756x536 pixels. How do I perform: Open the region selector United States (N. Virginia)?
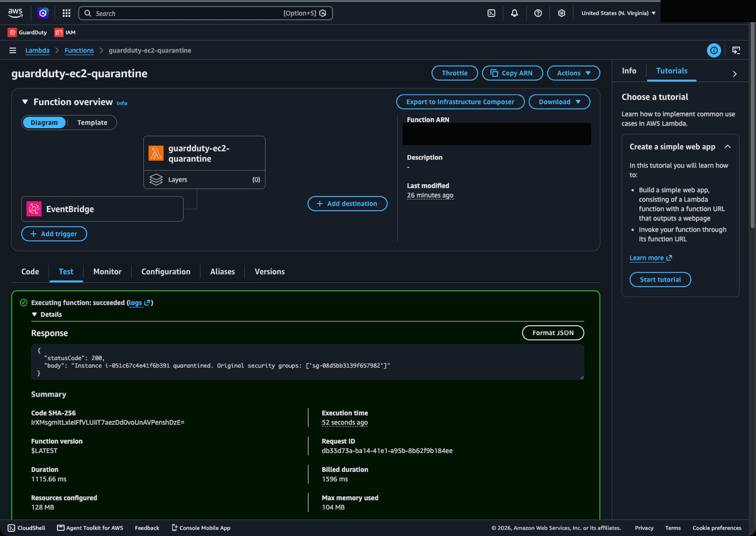click(618, 13)
